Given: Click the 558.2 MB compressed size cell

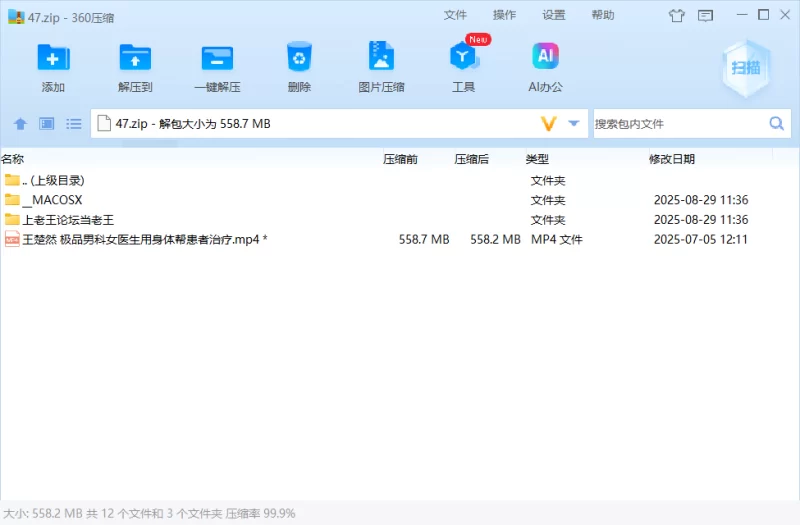Looking at the screenshot, I should click(495, 239).
